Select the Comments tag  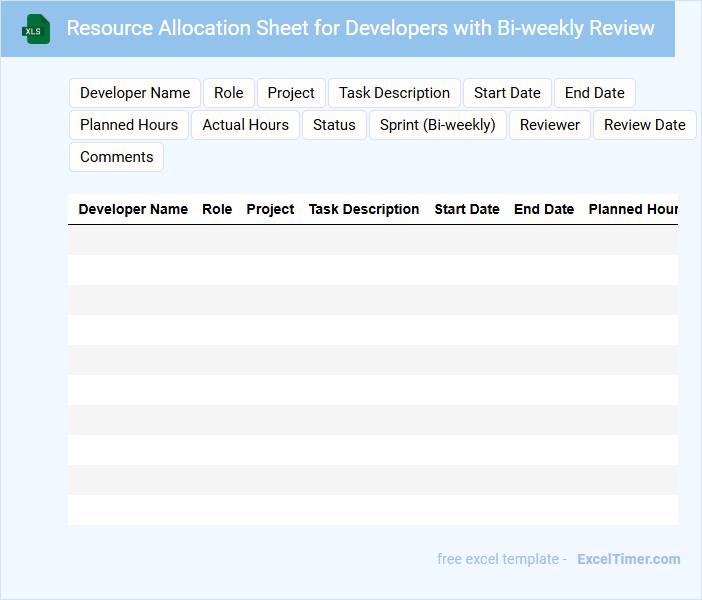(x=116, y=157)
